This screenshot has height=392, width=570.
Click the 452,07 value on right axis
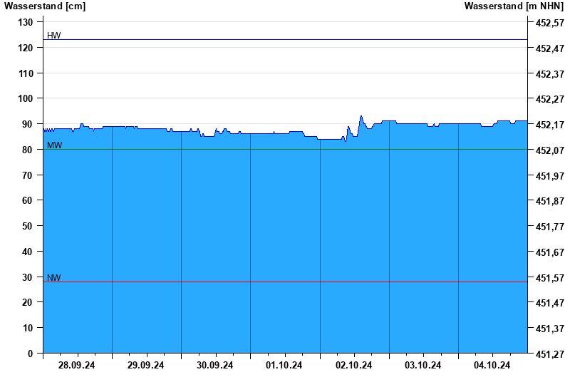click(549, 150)
